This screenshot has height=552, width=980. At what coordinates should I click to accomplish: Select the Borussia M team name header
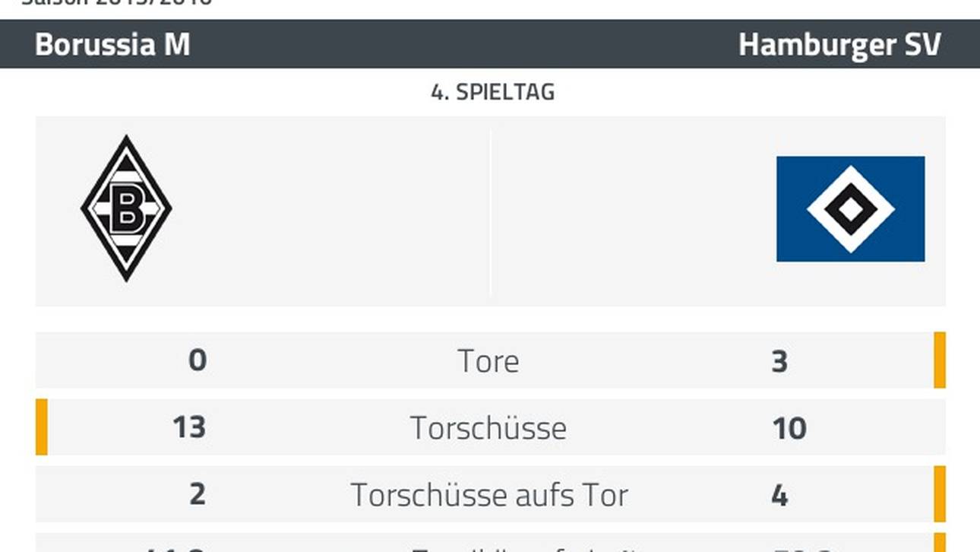[112, 45]
